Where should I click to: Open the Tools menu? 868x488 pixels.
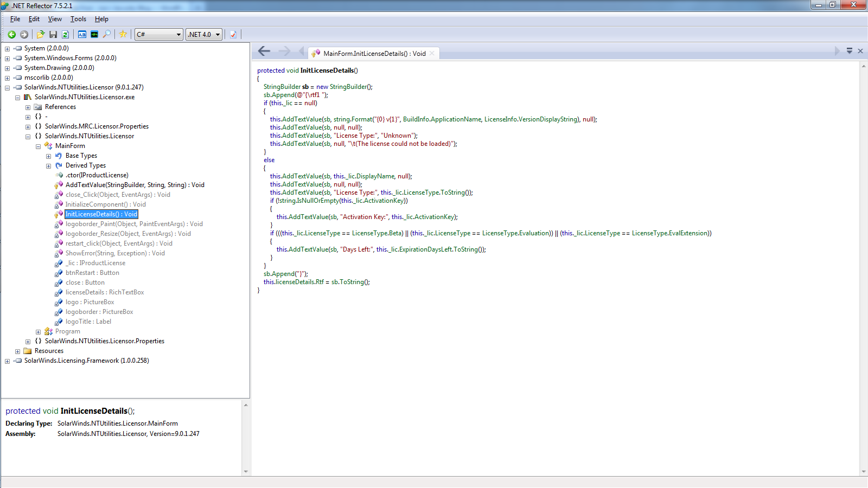(x=78, y=19)
